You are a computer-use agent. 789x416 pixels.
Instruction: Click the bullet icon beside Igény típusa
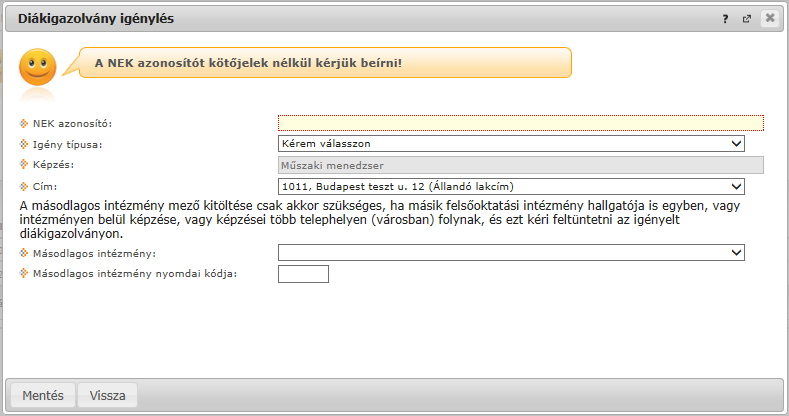24,144
